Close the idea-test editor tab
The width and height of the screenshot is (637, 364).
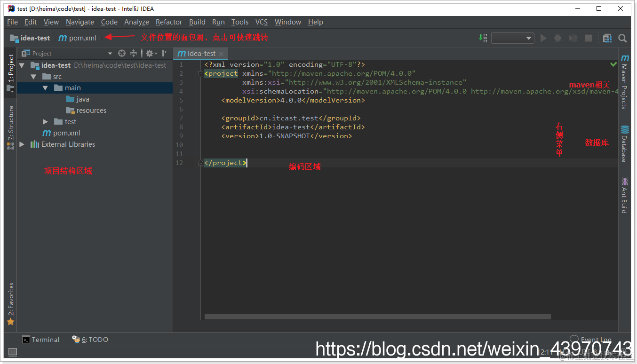(x=221, y=54)
